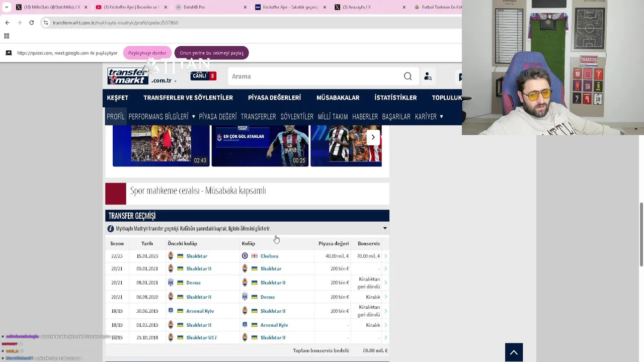This screenshot has width=644, height=362.
Task: Play the EN ÇOK GOL ATANLAR video
Action: [260, 146]
